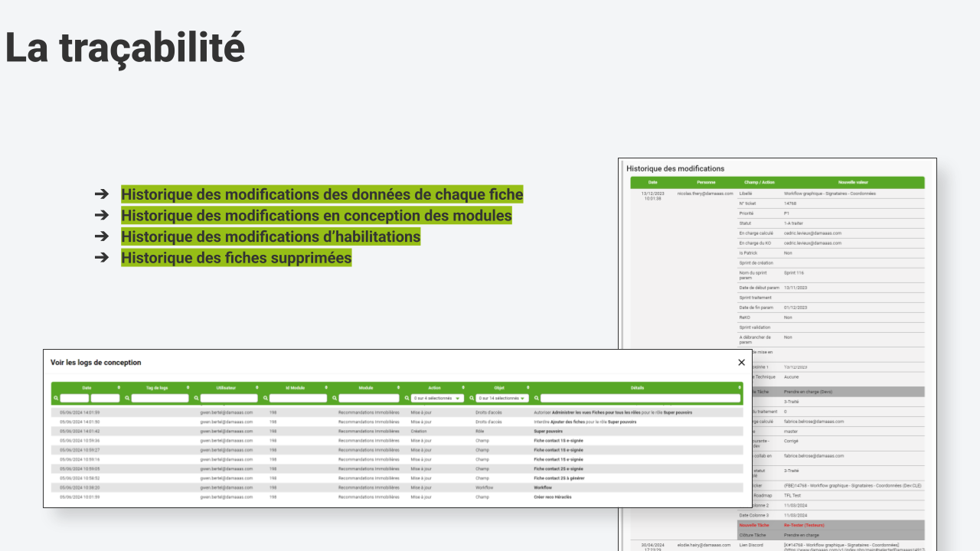
Task: Focus the Utilisateur filter input field
Action: pos(229,398)
